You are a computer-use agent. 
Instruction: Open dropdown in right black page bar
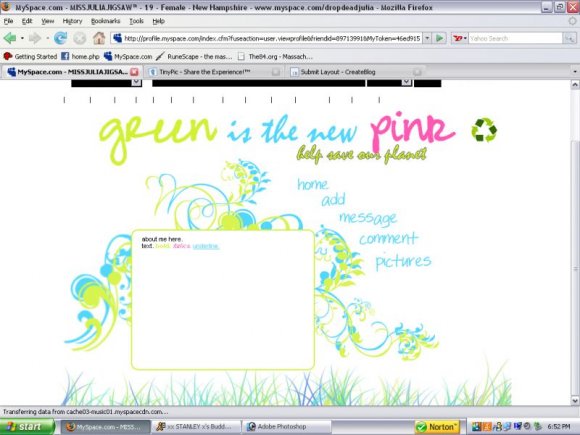407,82
